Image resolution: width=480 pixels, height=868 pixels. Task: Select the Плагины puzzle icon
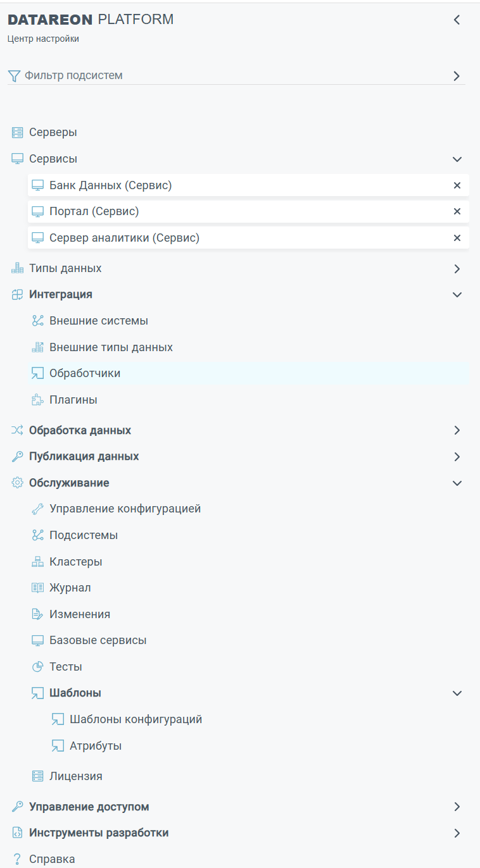(38, 399)
